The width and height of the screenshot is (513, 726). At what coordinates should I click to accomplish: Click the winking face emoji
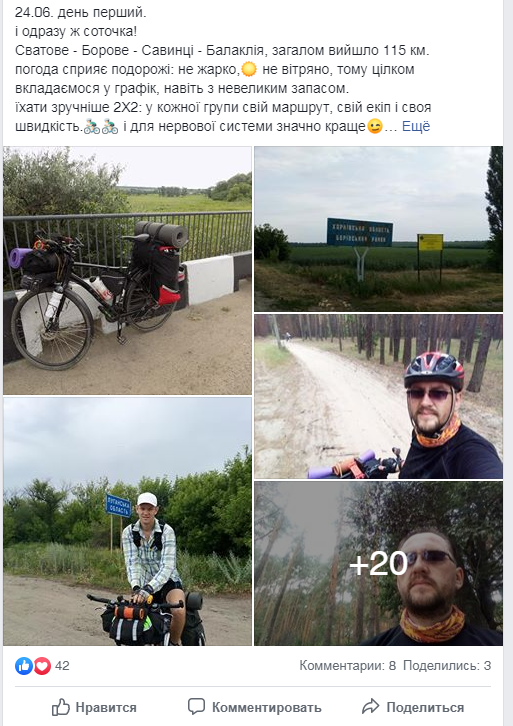[x=375, y=126]
